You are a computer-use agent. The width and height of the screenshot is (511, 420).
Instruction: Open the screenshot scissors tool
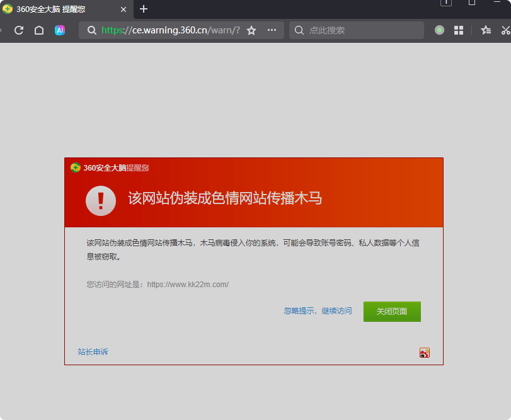(x=506, y=30)
